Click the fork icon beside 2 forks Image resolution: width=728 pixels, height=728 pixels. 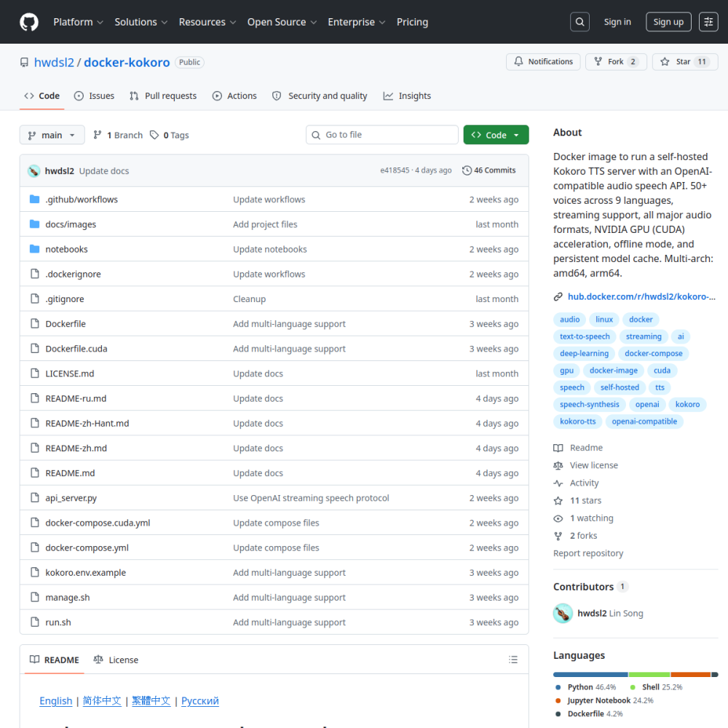pyautogui.click(x=558, y=537)
